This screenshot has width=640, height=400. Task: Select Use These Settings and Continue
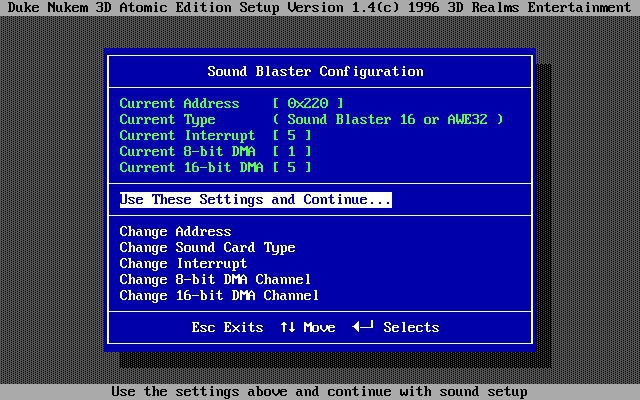point(256,200)
